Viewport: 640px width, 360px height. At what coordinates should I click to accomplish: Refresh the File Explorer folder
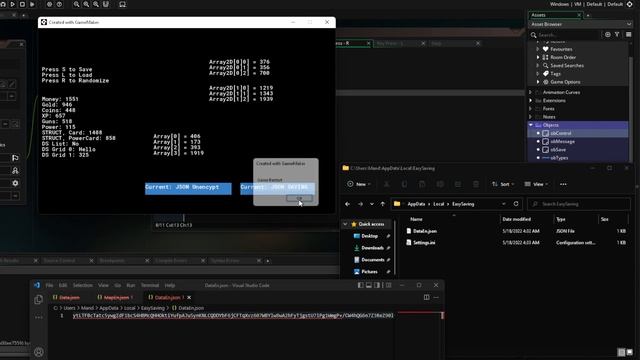pyautogui.click(x=516, y=204)
